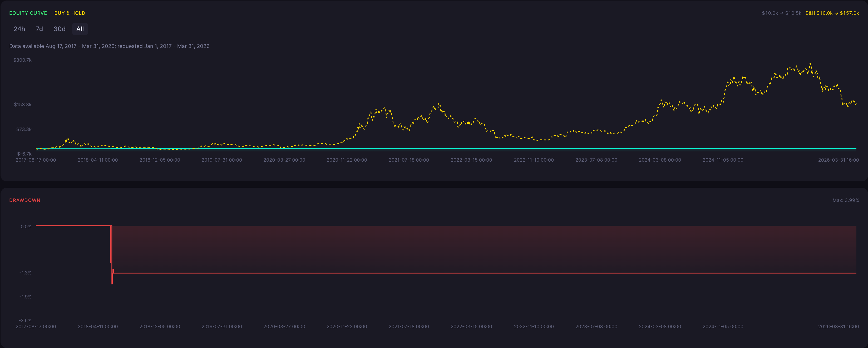The image size is (868, 348).
Task: Click the $153.3k equity axis label
Action: tap(23, 105)
